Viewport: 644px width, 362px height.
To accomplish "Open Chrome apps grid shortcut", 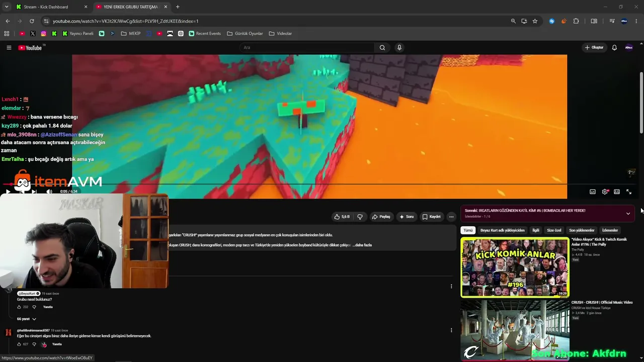I will click(x=7, y=34).
